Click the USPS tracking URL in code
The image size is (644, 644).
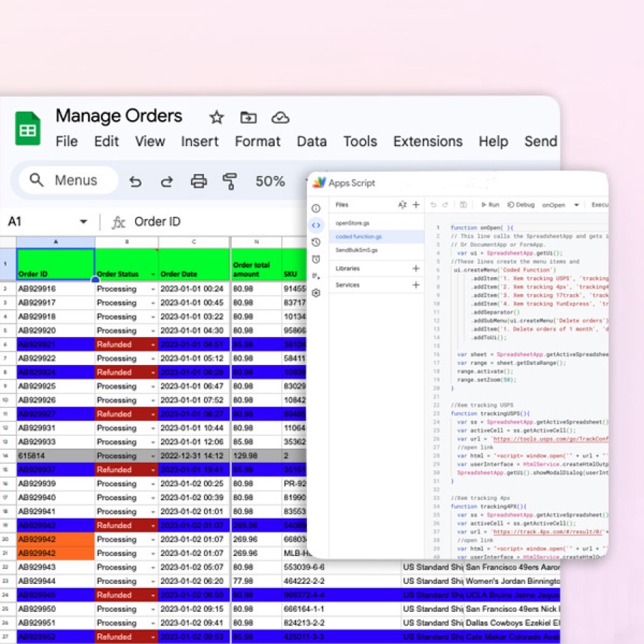click(x=551, y=439)
